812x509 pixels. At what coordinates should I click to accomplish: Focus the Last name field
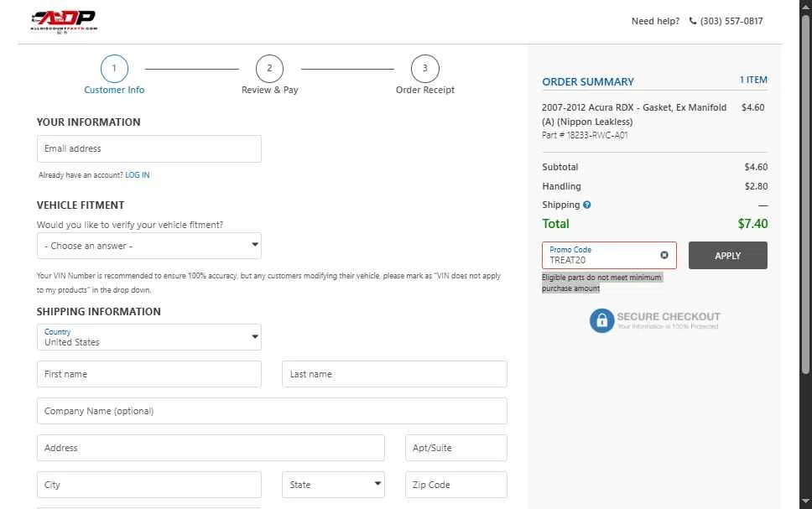(x=394, y=374)
